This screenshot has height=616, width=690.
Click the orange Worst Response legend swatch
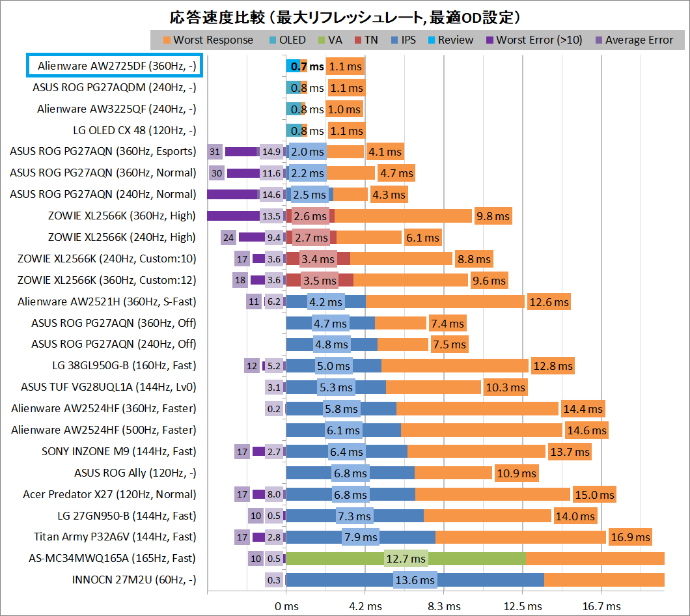click(167, 40)
